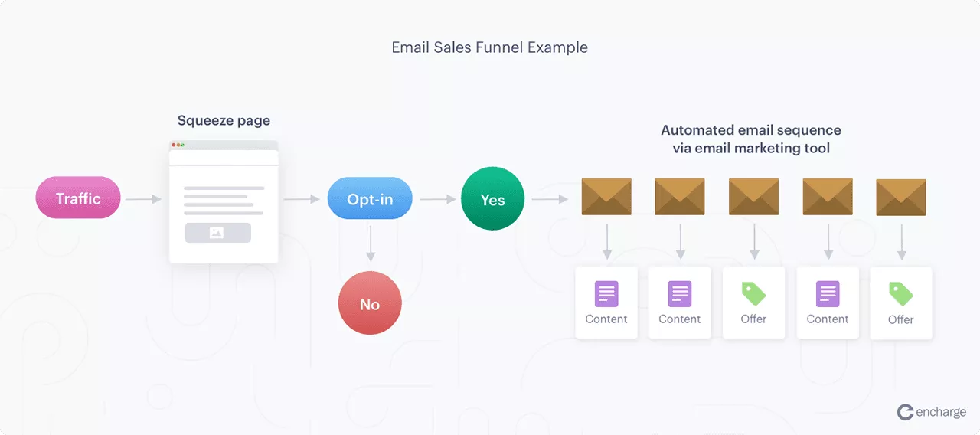
Task: Click the "Offer" label on the last card
Action: tap(901, 319)
